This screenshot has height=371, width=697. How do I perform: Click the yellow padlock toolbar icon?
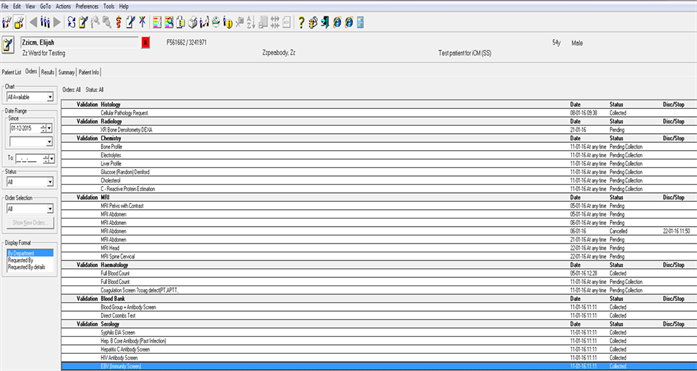[19, 22]
